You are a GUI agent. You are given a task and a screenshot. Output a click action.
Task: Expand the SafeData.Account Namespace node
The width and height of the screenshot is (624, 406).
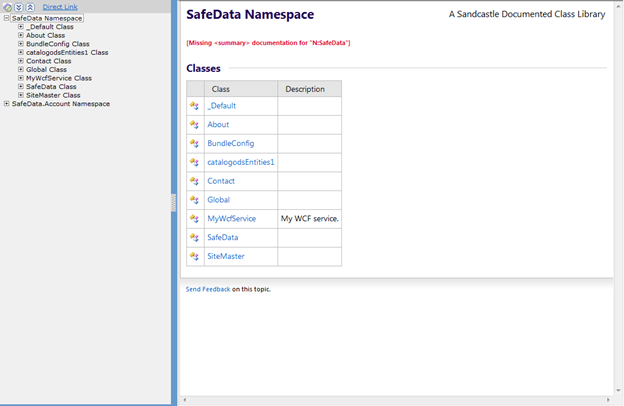[6, 103]
